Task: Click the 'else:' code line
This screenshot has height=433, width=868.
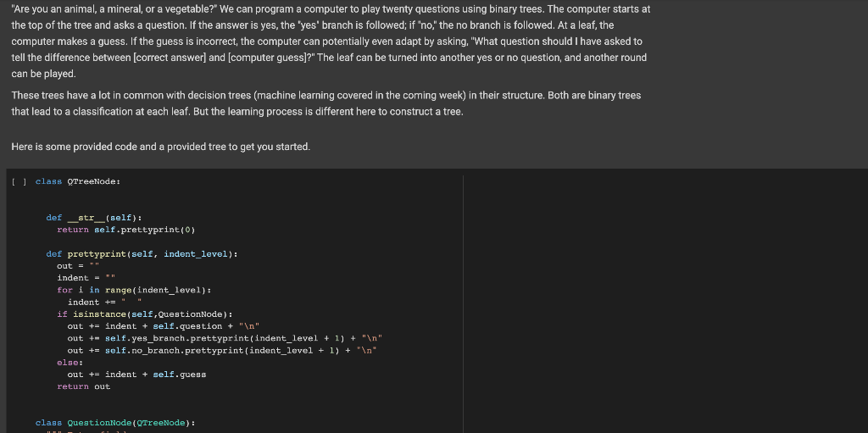Action: [x=70, y=363]
